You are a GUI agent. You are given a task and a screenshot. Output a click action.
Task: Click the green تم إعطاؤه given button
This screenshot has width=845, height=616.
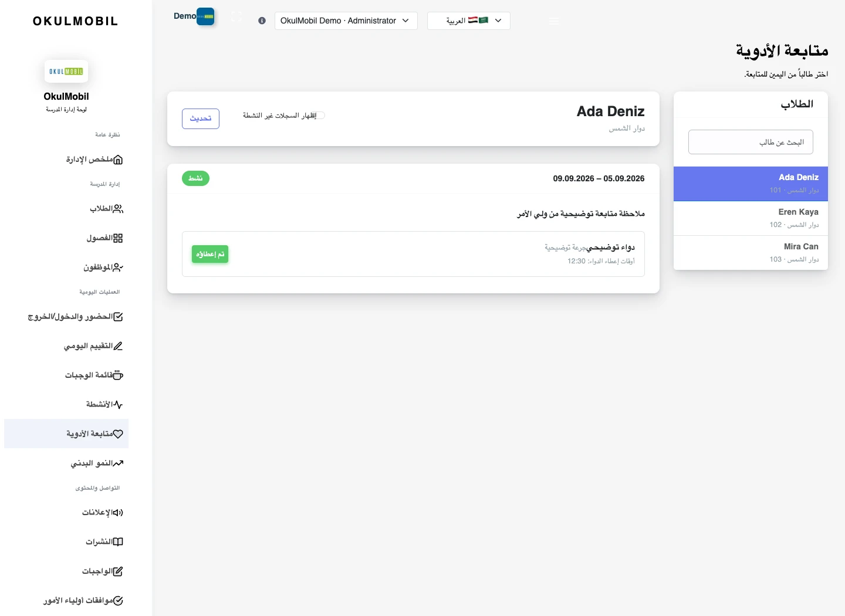[x=210, y=254]
